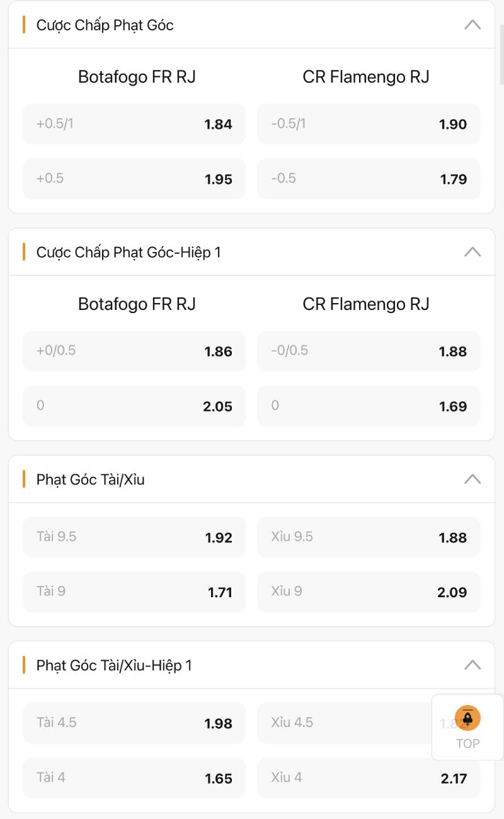504x819 pixels.
Task: Choose Tài 4.5 first-half corners 1.98
Action: [134, 723]
